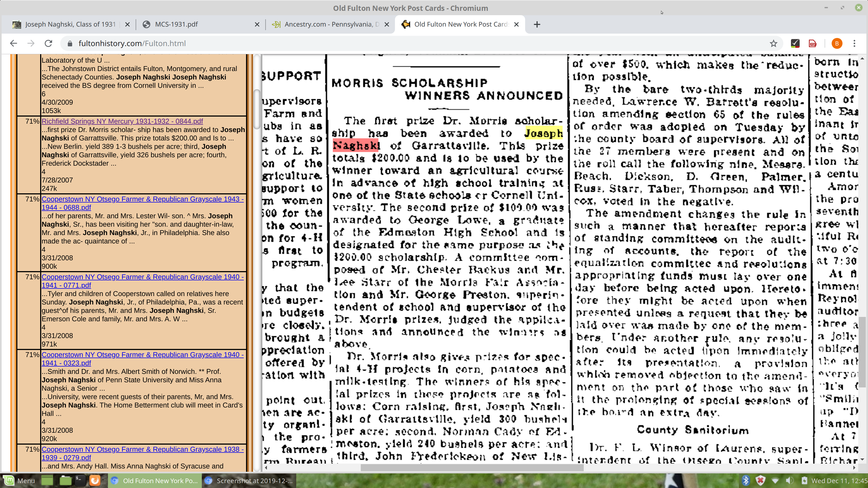Close the Joseph Naghski, Class of 1931 tab
The height and width of the screenshot is (488, 868).
[127, 24]
